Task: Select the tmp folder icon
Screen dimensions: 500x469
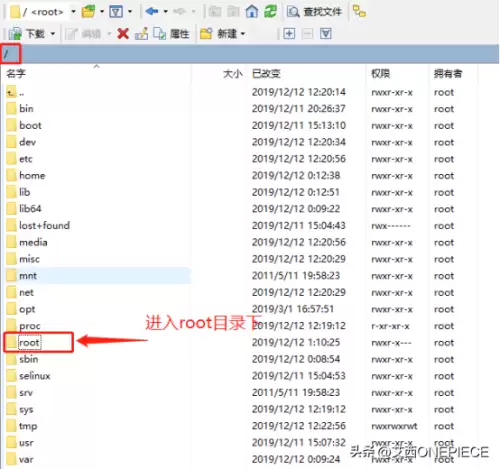Action: (x=11, y=426)
